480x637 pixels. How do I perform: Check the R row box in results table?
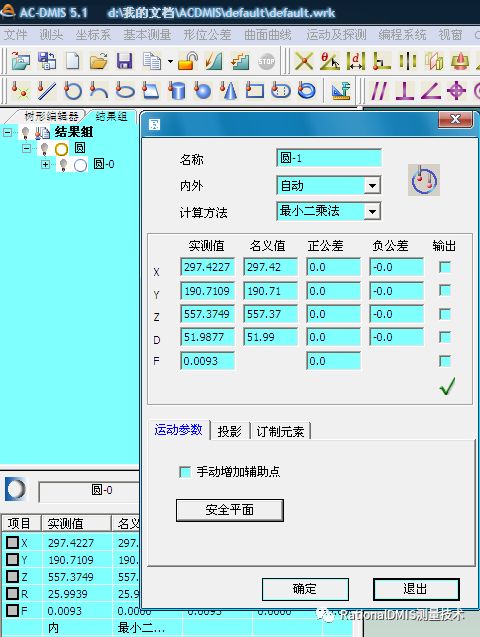coord(13,594)
